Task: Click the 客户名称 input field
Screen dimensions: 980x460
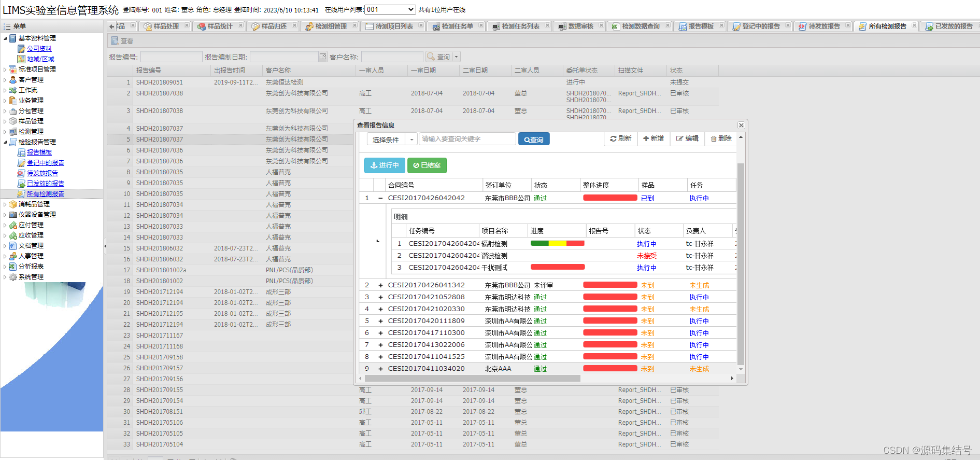Action: pyautogui.click(x=392, y=57)
